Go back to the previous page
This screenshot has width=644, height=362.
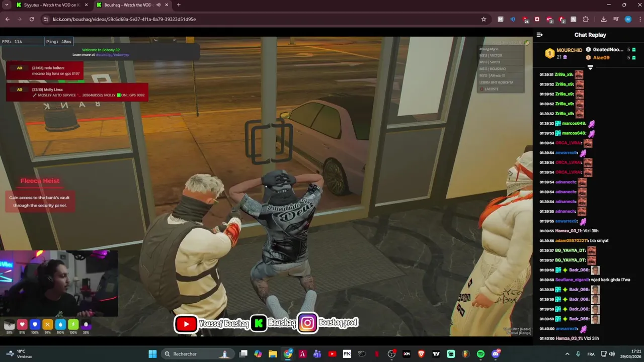[8, 19]
